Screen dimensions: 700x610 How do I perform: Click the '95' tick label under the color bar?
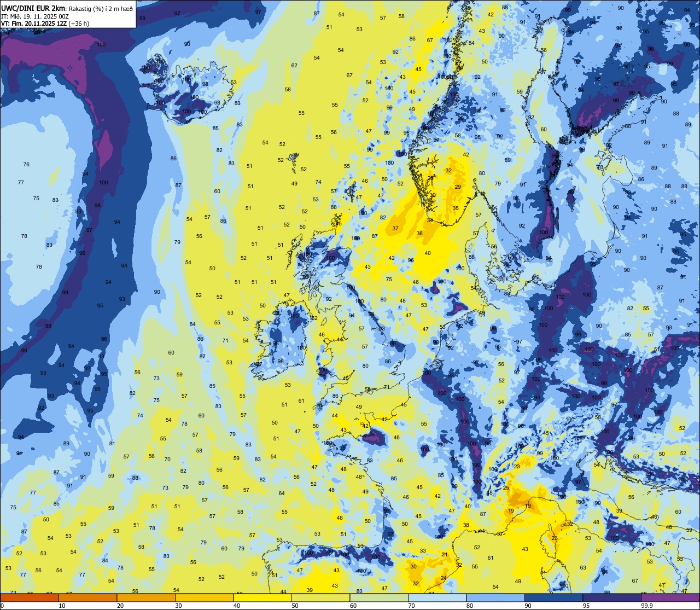(x=586, y=606)
